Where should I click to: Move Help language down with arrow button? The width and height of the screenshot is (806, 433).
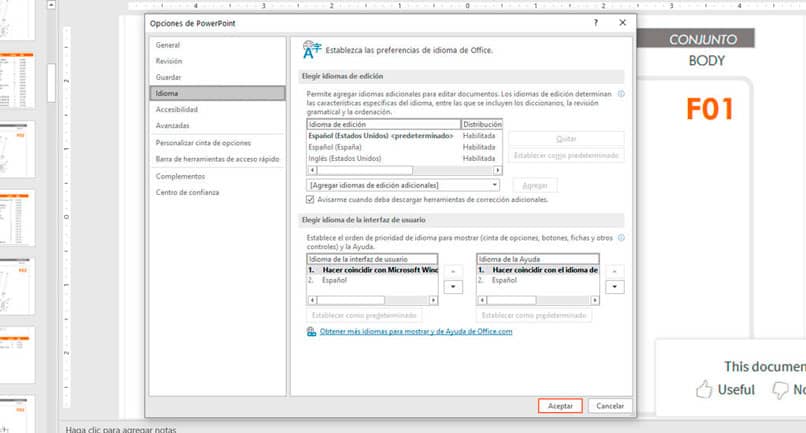pos(615,287)
